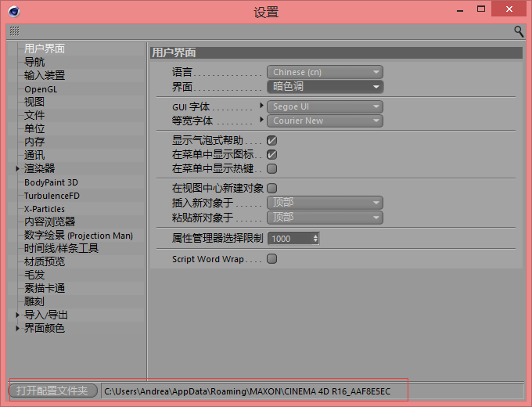Select OpenGL in the category tree
This screenshot has width=532, height=407.
(41, 89)
